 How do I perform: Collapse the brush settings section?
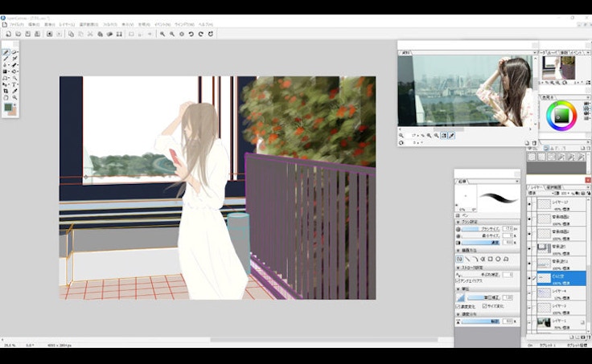459,222
